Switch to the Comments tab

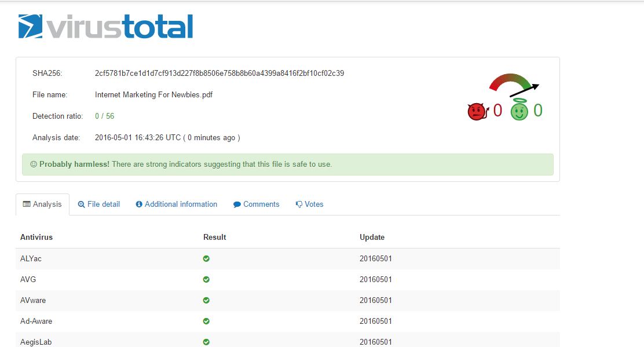click(x=257, y=204)
